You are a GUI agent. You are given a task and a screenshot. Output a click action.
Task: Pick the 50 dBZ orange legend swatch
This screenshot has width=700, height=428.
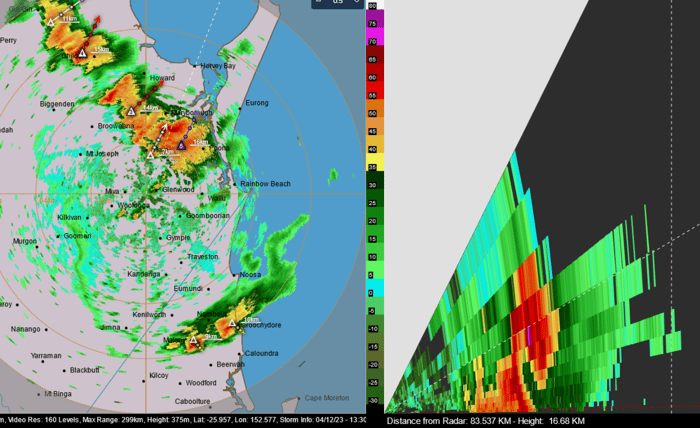click(375, 108)
